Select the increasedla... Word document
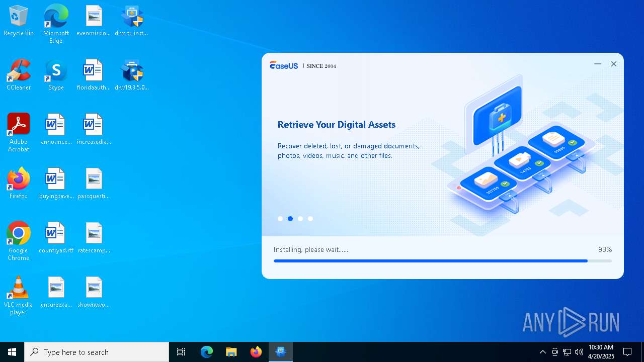This screenshot has width=644, height=362. click(x=94, y=130)
